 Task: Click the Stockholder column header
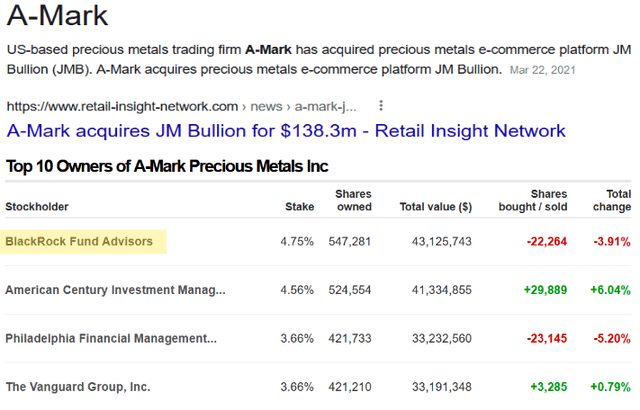pyautogui.click(x=37, y=207)
